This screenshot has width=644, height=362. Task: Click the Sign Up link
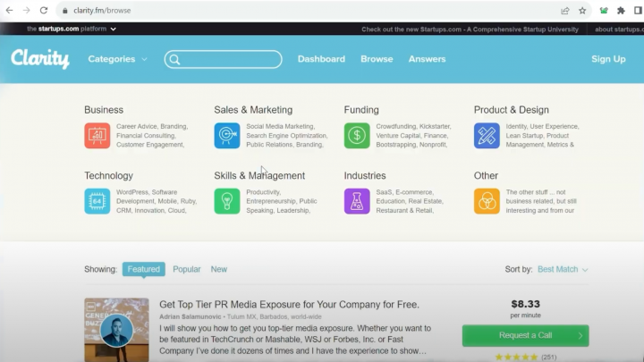tap(608, 59)
